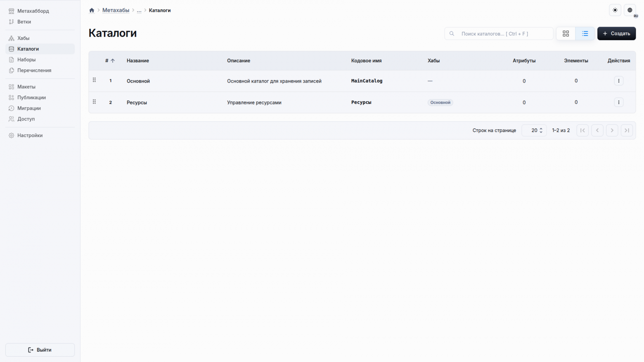Click the Создать button
This screenshot has width=644, height=362.
coord(616,34)
